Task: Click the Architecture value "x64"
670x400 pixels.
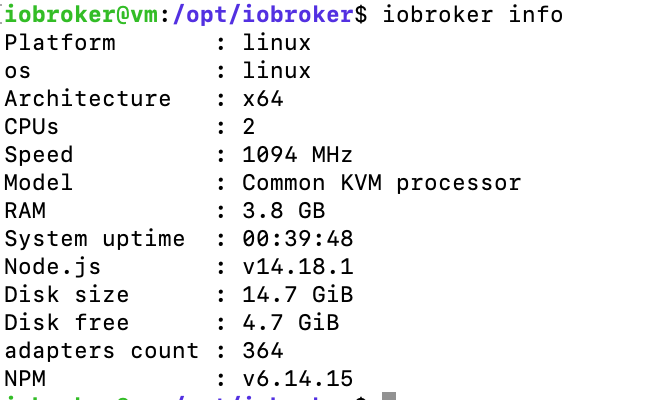Action: 263,99
